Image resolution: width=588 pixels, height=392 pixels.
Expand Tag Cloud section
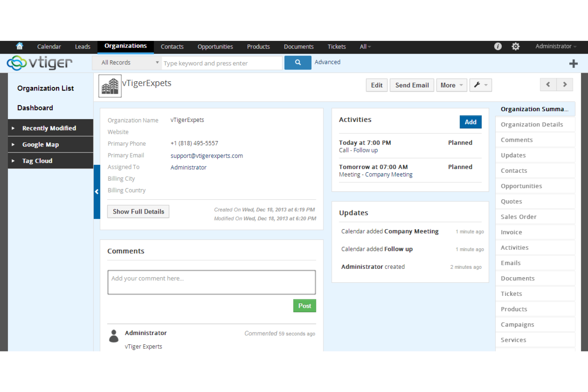(x=50, y=161)
